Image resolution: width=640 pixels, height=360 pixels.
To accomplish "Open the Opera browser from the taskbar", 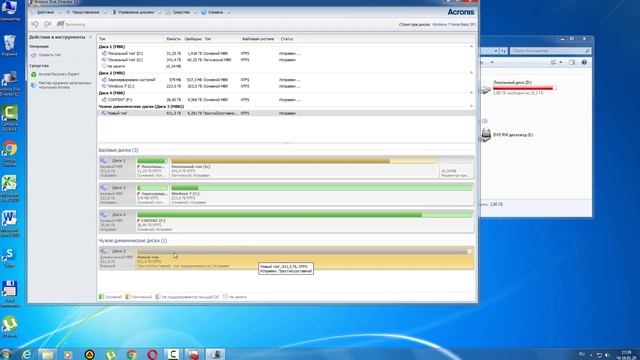I will pos(152,354).
